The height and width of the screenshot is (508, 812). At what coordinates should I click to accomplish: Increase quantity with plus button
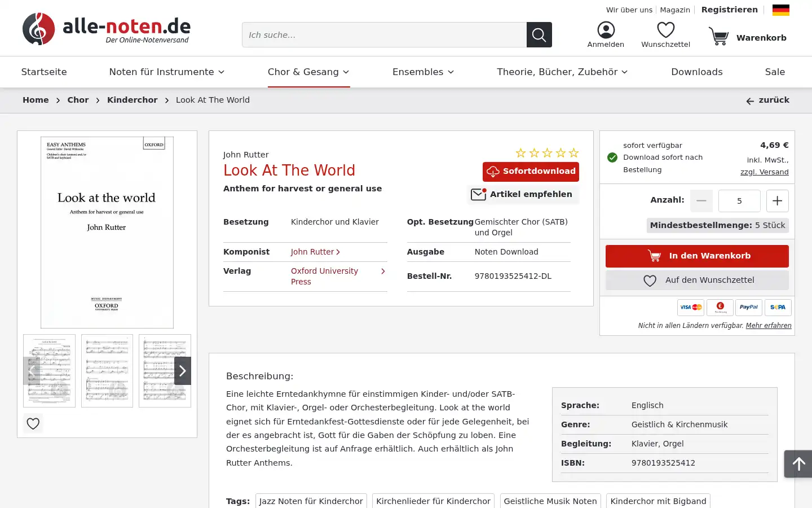777,201
